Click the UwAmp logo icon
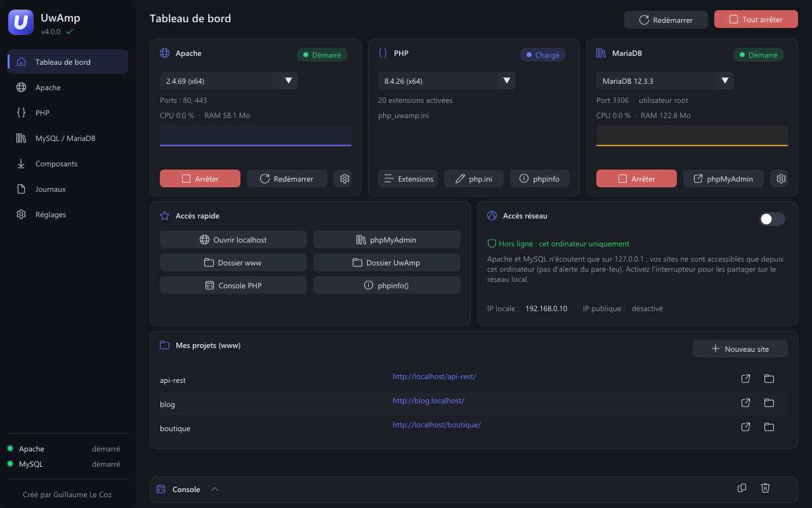812x508 pixels. coord(21,23)
